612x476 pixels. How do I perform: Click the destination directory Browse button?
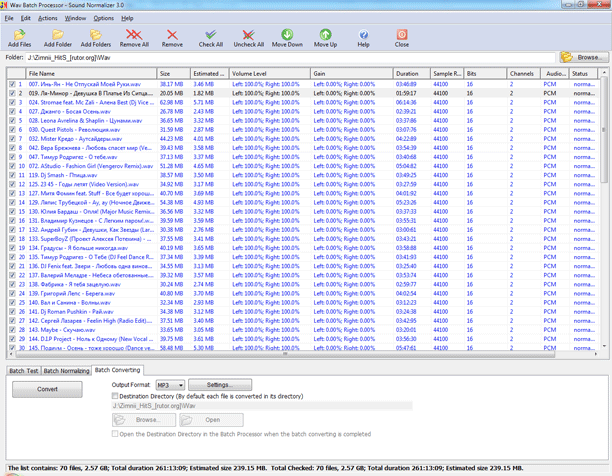click(143, 420)
